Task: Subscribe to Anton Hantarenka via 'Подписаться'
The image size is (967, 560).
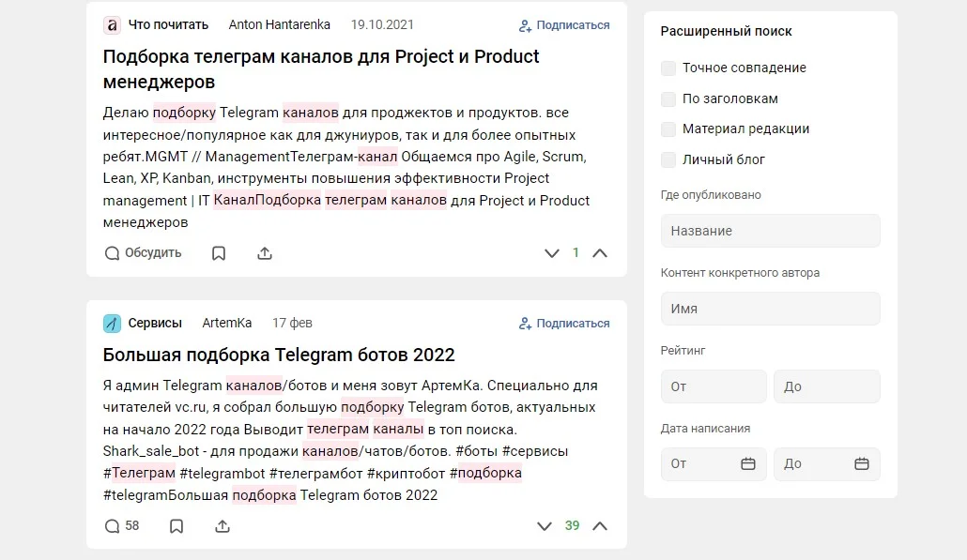Action: point(564,25)
